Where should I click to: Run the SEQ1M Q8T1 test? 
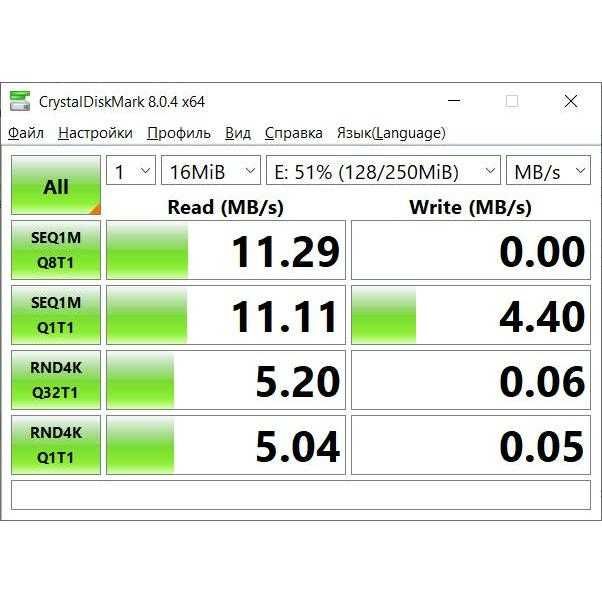pyautogui.click(x=56, y=250)
